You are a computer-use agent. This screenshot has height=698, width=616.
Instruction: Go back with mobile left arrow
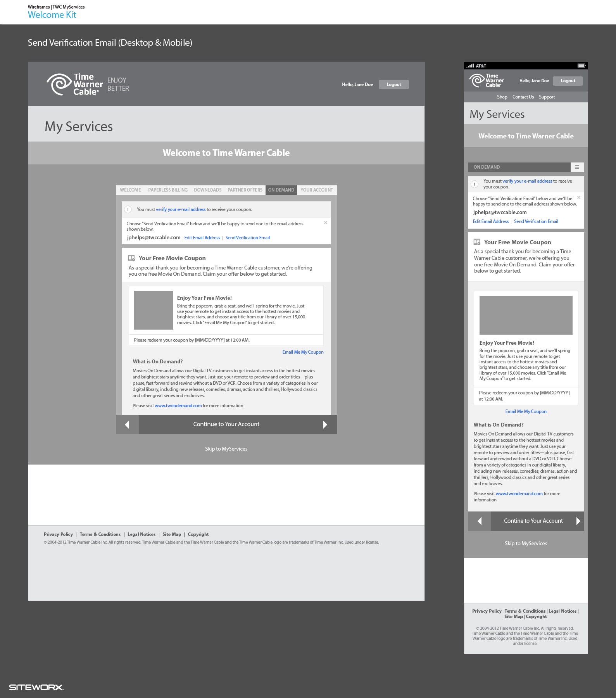coord(479,521)
